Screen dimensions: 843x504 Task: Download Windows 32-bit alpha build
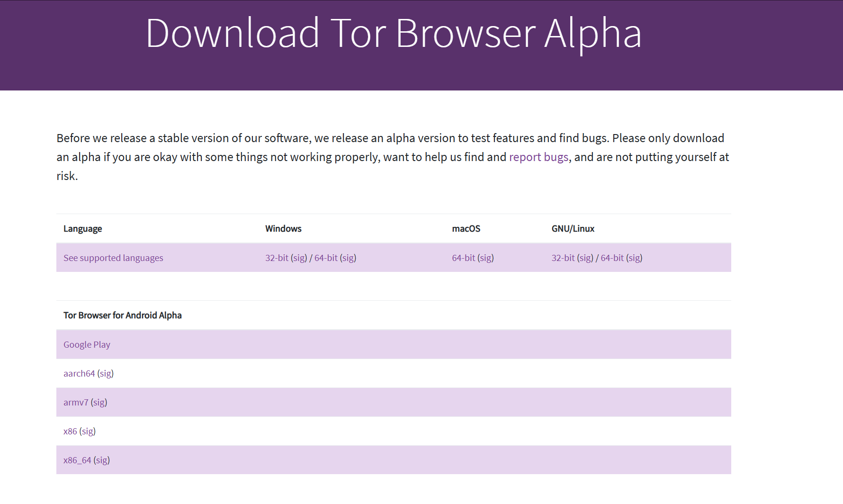pos(277,258)
